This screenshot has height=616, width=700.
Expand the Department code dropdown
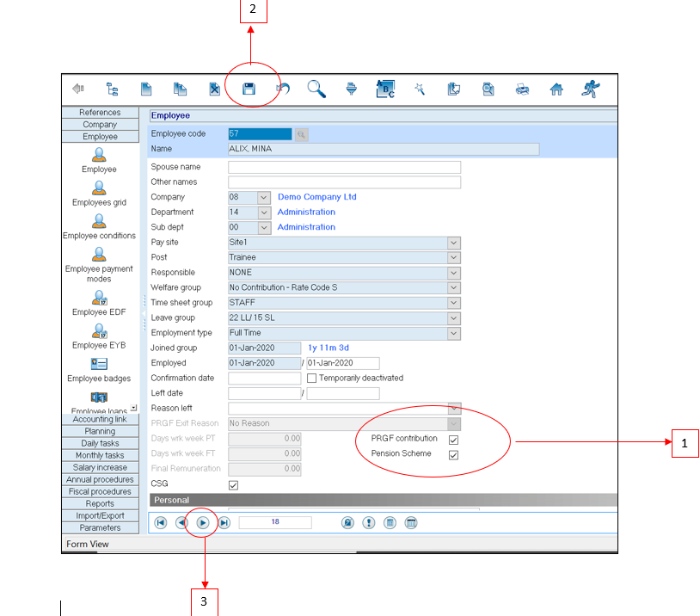[x=263, y=213]
